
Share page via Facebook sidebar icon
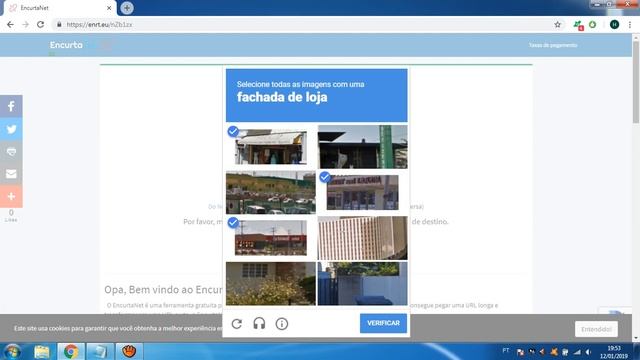tap(11, 106)
